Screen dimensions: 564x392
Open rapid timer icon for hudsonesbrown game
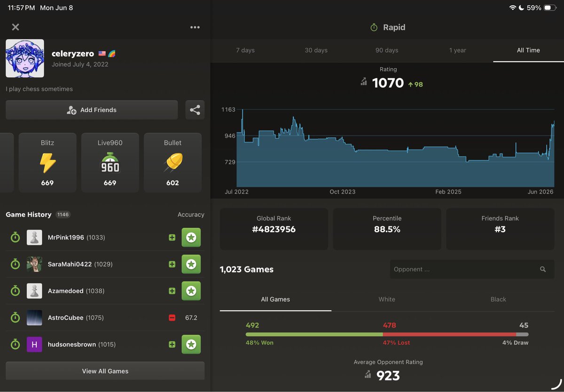(15, 345)
